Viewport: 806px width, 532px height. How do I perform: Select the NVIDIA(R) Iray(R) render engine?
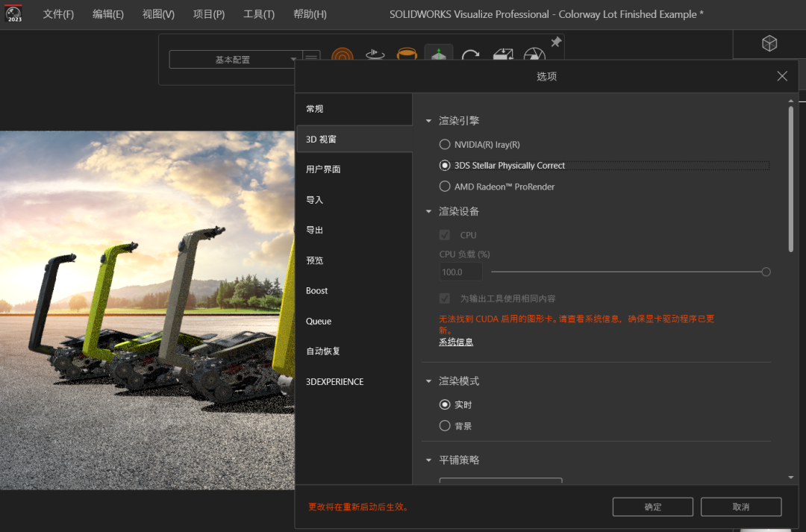445,144
